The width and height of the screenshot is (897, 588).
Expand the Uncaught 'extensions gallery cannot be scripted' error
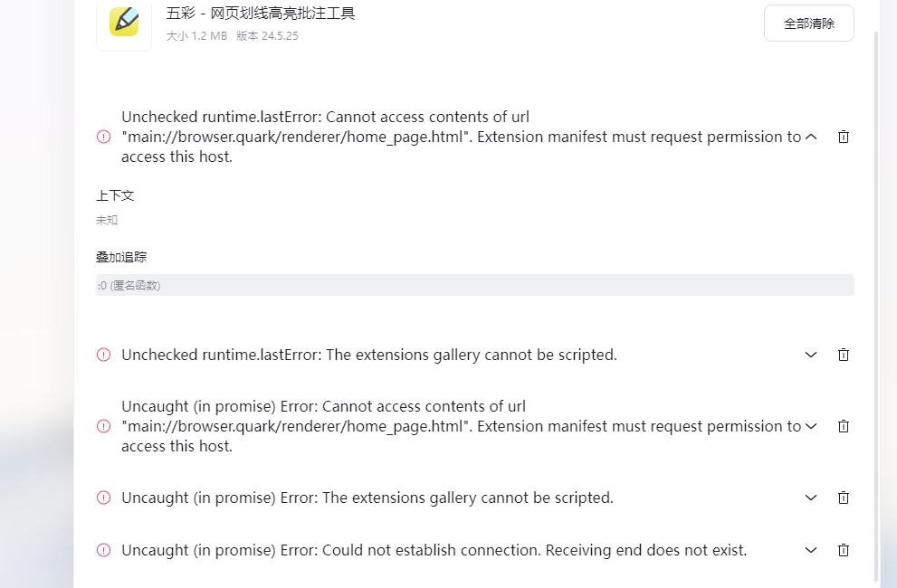click(811, 498)
